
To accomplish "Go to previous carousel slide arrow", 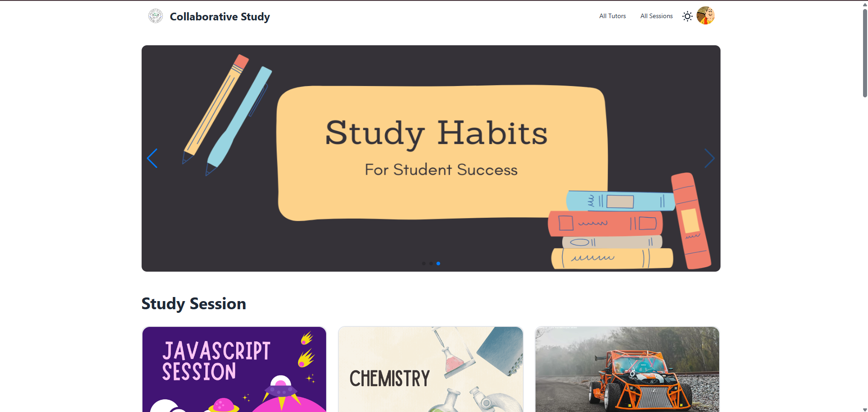I will [x=152, y=158].
